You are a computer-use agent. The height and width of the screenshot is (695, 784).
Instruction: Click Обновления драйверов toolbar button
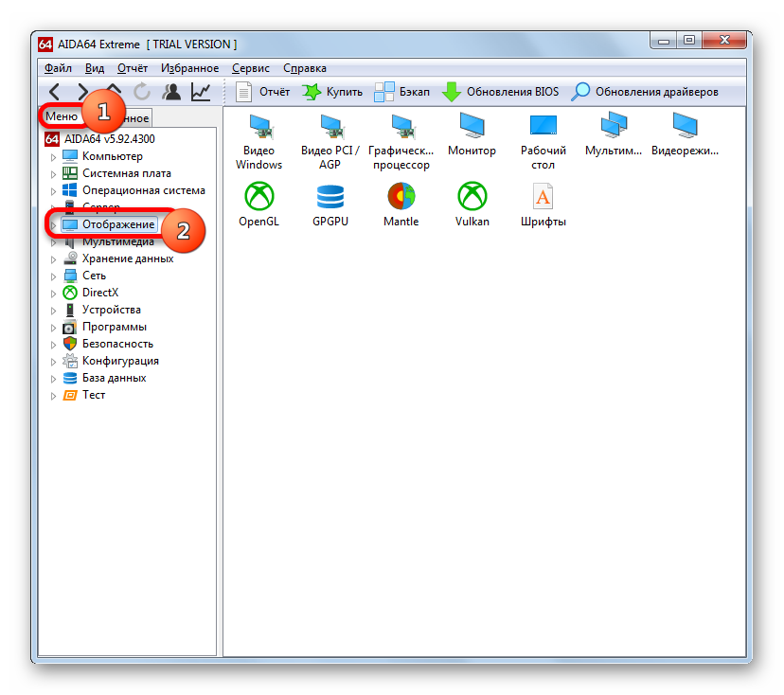coord(645,92)
